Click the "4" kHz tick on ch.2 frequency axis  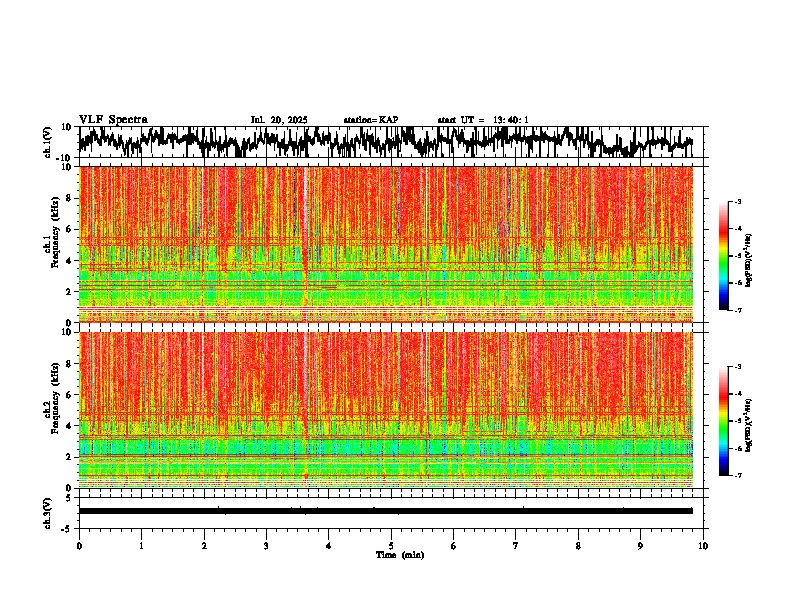pyautogui.click(x=70, y=426)
